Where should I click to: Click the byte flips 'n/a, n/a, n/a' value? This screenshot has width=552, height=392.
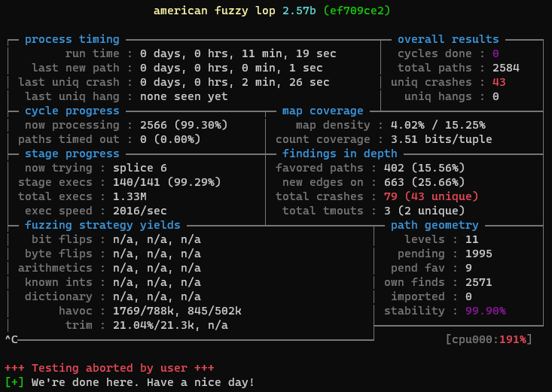click(157, 254)
